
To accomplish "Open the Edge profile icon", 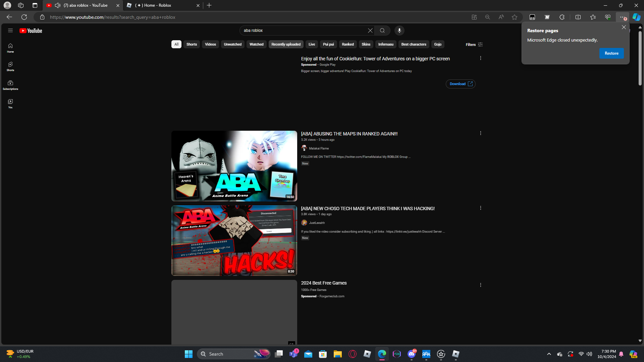I will pos(7,5).
